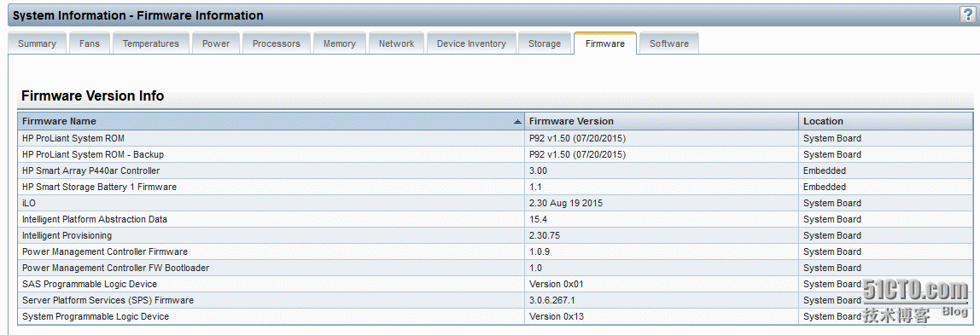The height and width of the screenshot is (335, 980).
Task: Open the Network tab
Action: coord(396,43)
